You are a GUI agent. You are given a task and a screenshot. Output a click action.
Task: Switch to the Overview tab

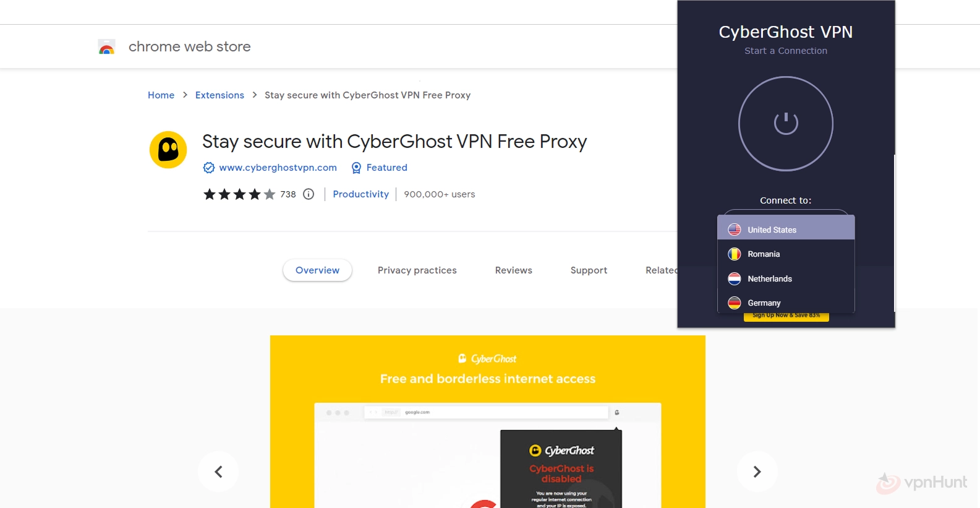click(317, 270)
